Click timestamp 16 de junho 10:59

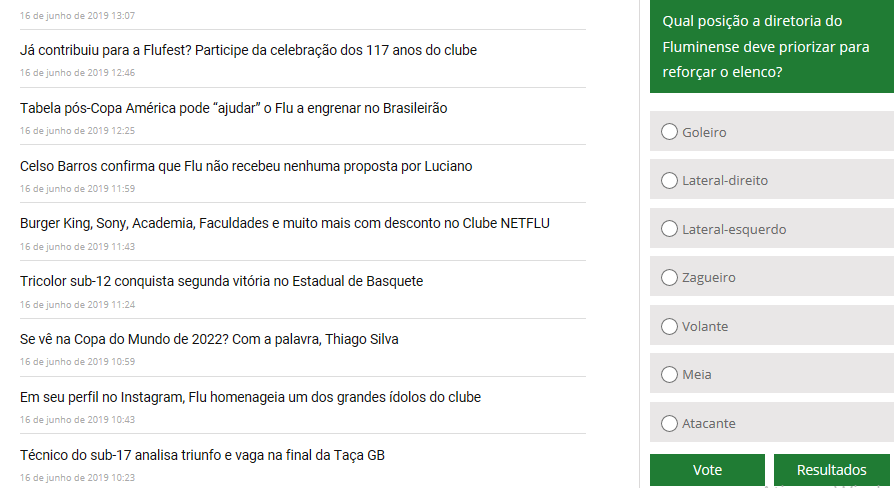78,361
